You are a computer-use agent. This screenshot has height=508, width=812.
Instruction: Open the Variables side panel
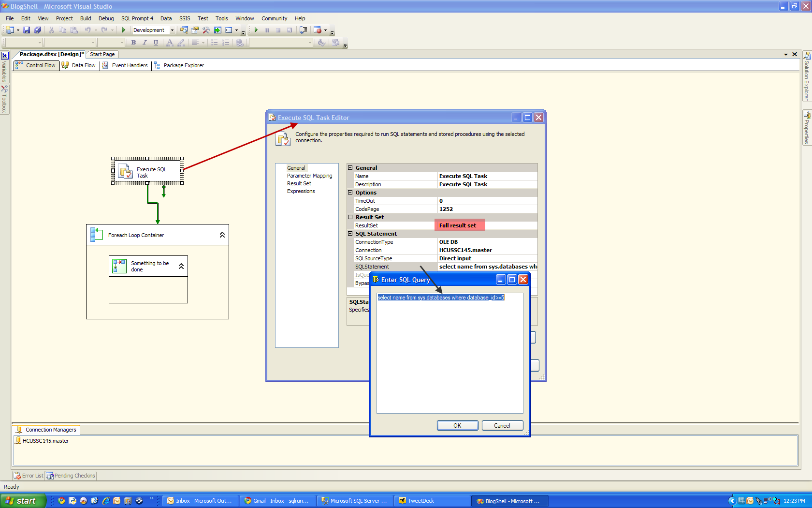tap(4, 67)
